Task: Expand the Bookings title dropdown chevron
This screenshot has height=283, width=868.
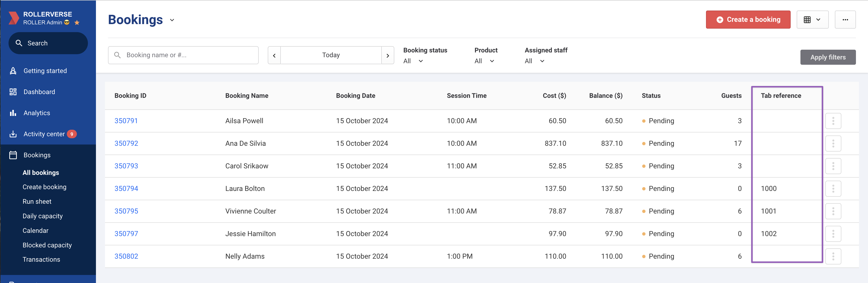Action: point(172,20)
